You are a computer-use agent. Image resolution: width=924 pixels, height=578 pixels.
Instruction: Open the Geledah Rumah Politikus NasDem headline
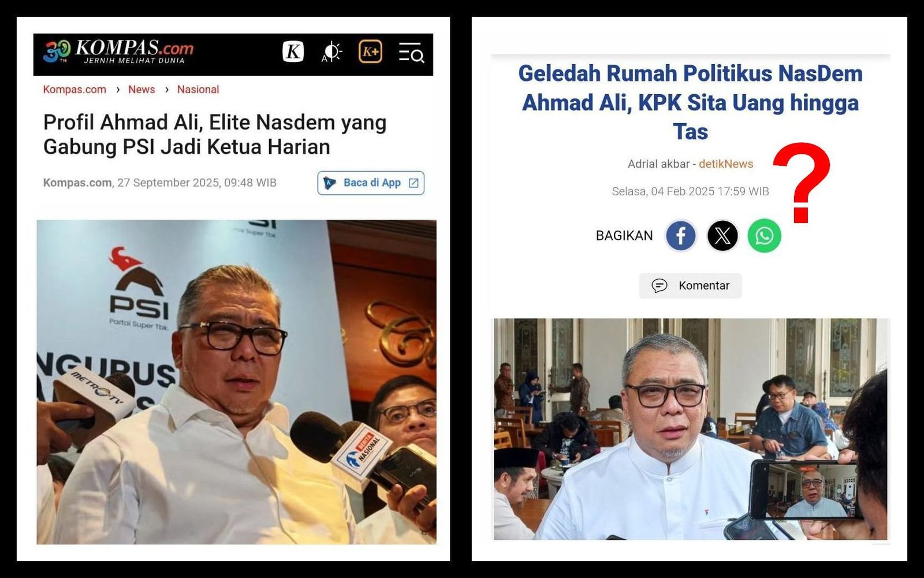pyautogui.click(x=690, y=102)
